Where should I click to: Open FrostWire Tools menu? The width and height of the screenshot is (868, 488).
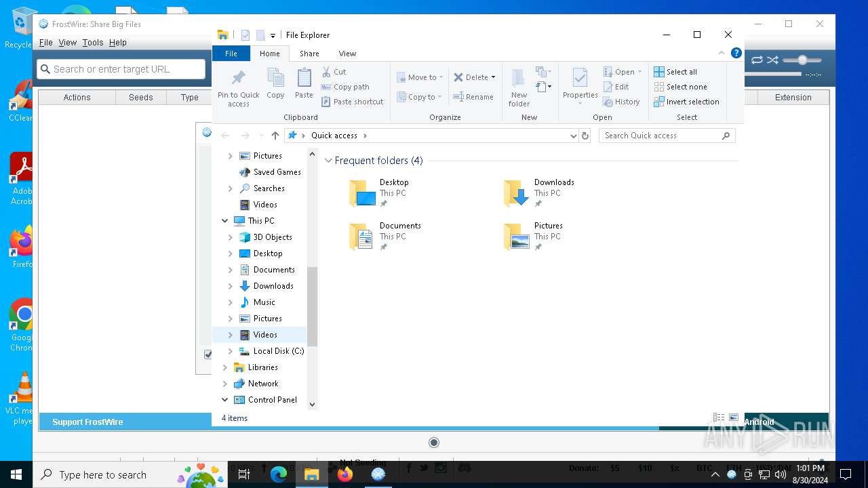point(93,43)
